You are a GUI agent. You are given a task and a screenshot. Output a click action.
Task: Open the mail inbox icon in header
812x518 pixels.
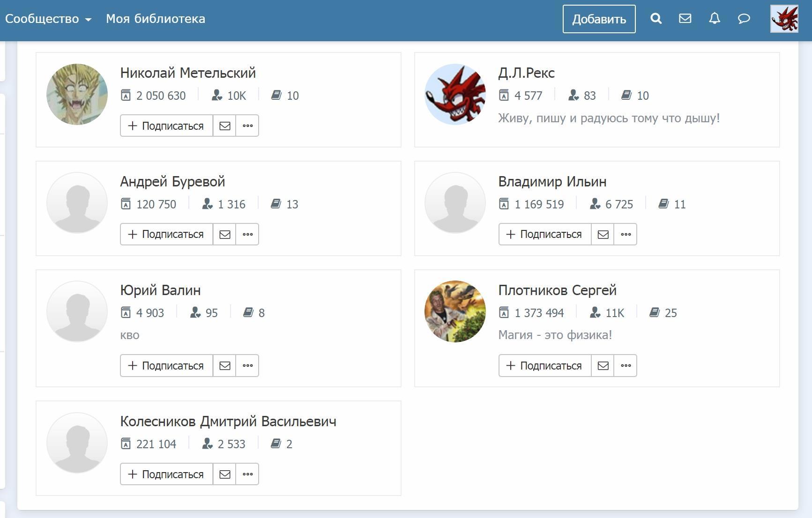[685, 19]
